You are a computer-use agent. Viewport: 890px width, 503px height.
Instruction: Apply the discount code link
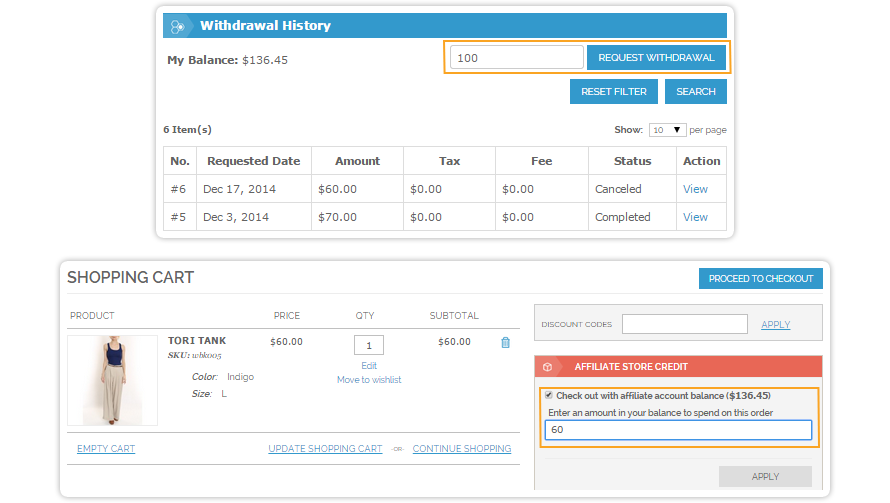click(775, 325)
